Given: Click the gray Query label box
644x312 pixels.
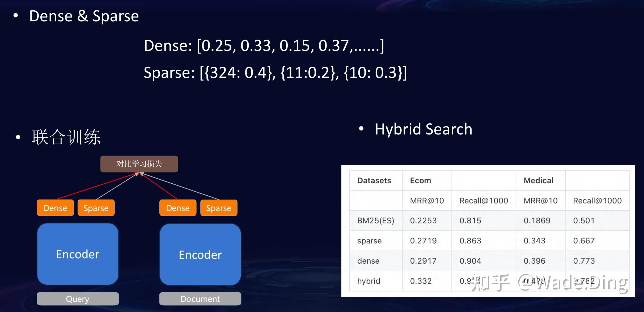Looking at the screenshot, I should point(78,299).
